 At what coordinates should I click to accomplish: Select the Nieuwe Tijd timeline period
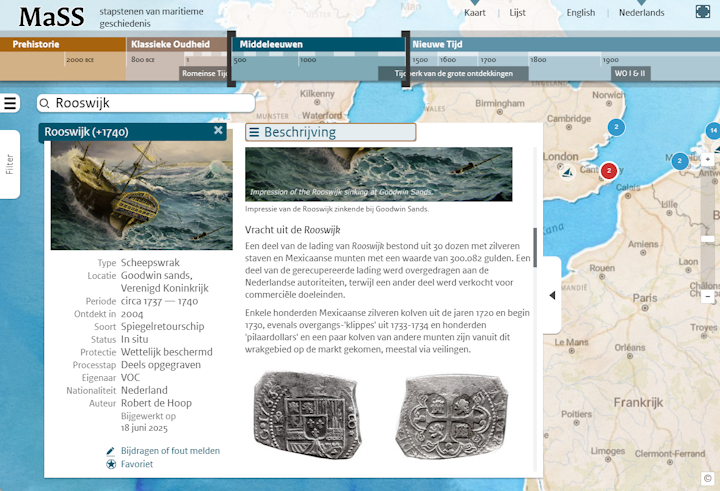point(564,44)
